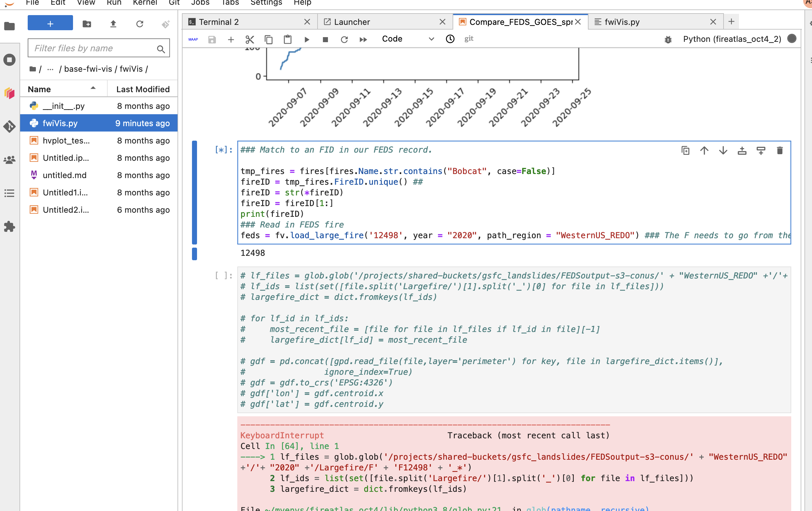
Task: Select the Cut cells toolbar icon
Action: [x=250, y=39]
